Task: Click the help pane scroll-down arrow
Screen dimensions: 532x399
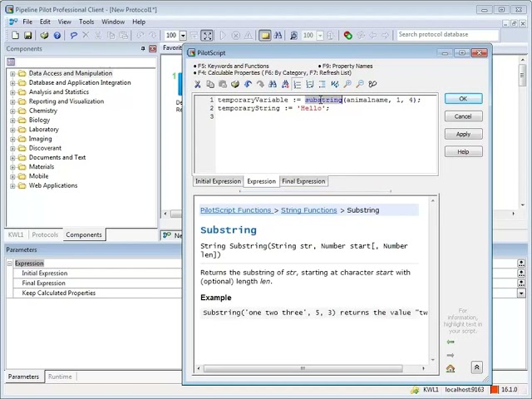Action: click(432, 360)
